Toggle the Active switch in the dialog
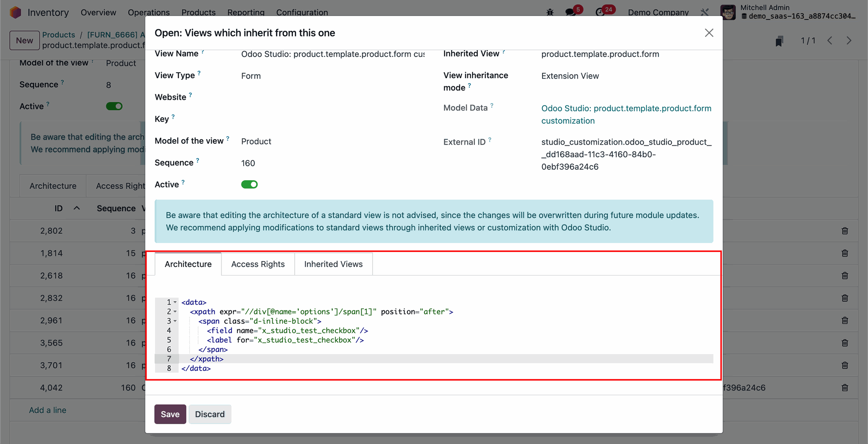 pos(249,184)
